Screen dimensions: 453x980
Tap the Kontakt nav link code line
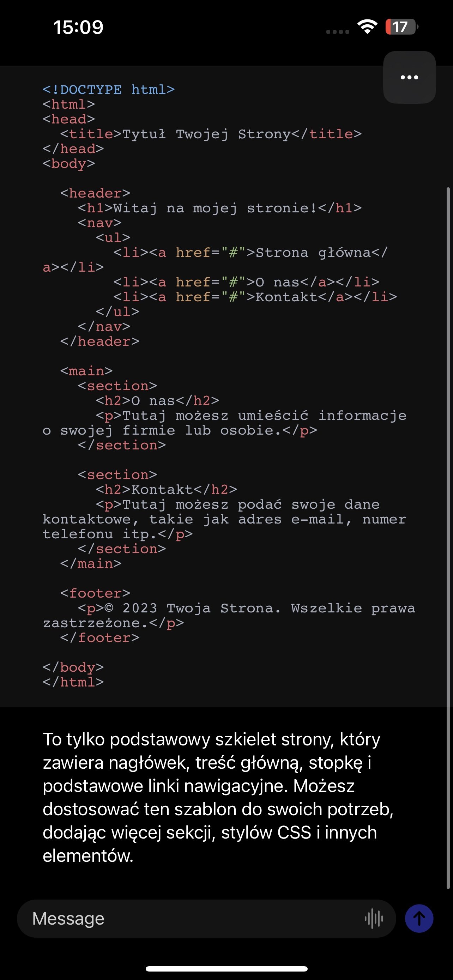255,297
